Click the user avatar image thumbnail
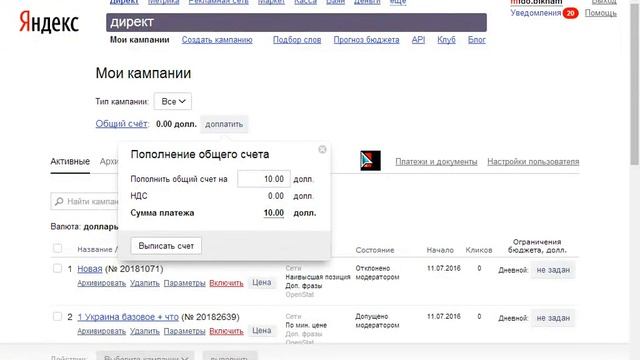The image size is (640, 360). coord(370,161)
